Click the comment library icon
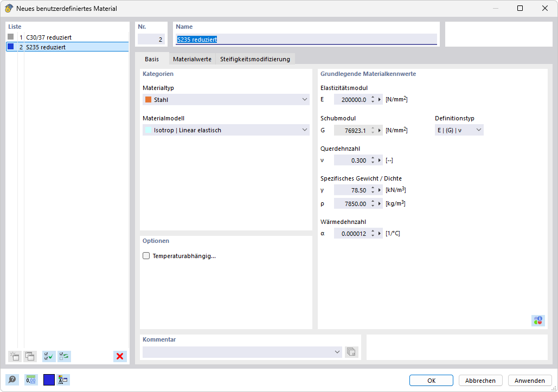This screenshot has height=392, width=558. (351, 352)
